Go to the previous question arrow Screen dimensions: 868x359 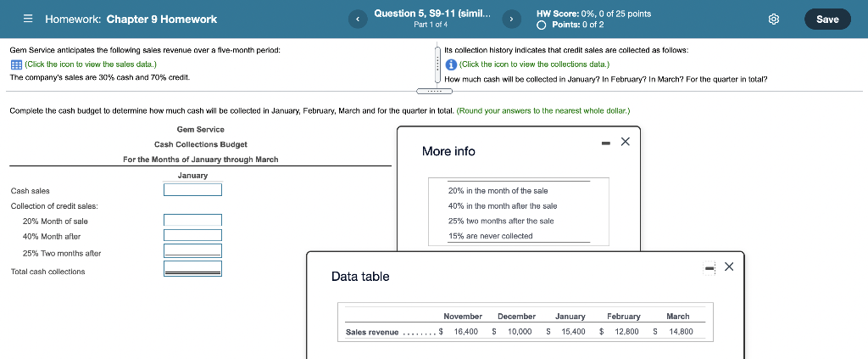358,20
